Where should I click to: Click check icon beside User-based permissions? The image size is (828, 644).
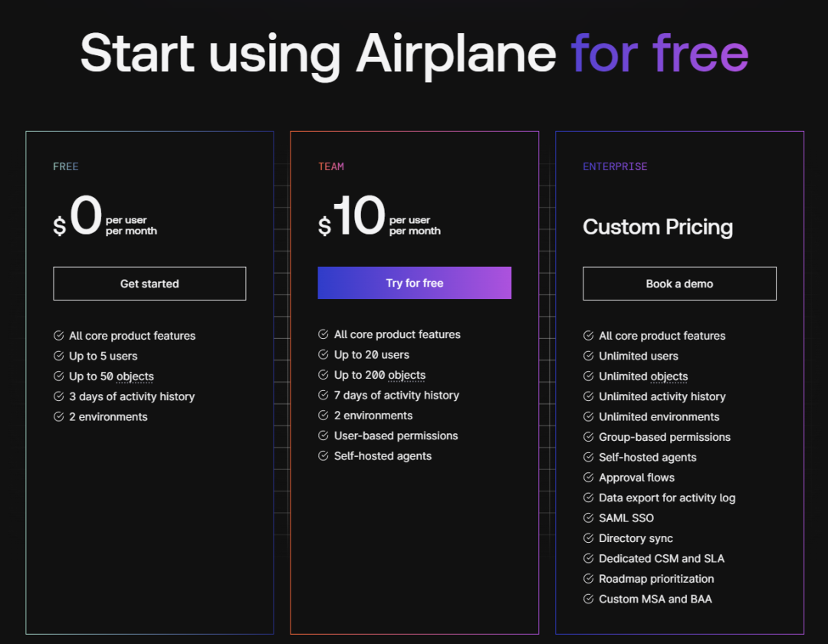(x=324, y=435)
